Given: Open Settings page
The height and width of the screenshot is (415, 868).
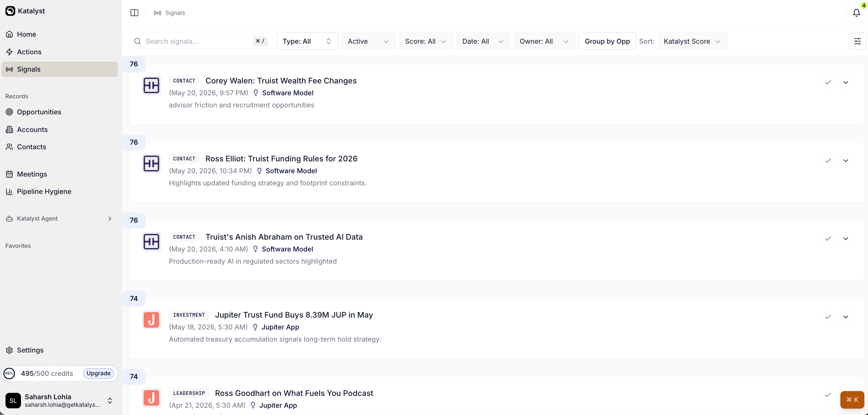Looking at the screenshot, I should 59,350.
